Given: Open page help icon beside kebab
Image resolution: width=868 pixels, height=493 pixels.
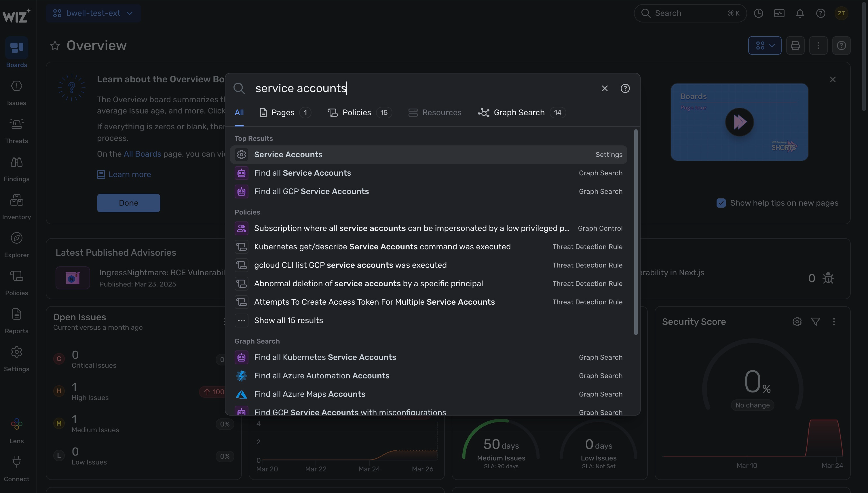Looking at the screenshot, I should click(841, 45).
